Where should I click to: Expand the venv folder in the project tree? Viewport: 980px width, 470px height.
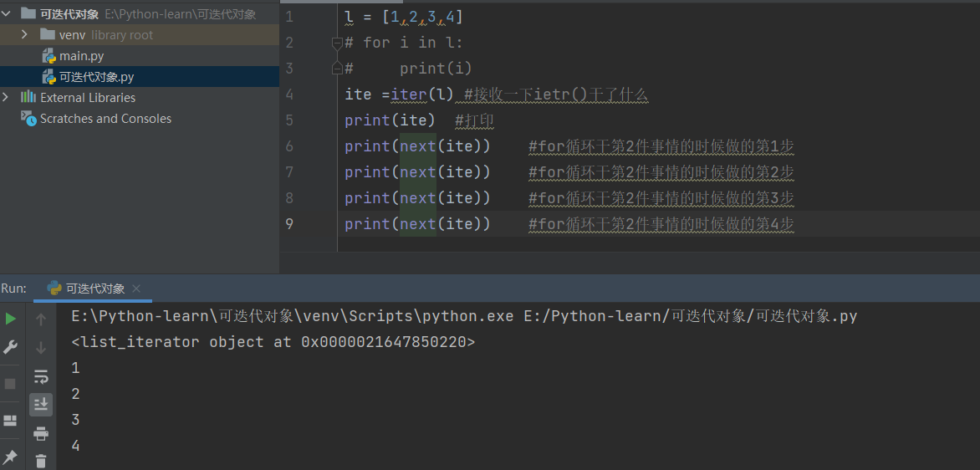click(25, 34)
